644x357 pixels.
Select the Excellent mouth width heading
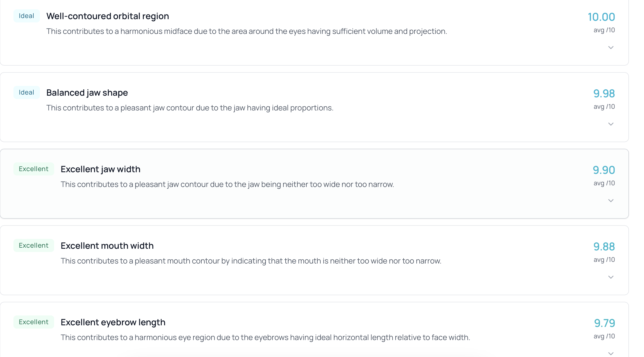(x=107, y=246)
